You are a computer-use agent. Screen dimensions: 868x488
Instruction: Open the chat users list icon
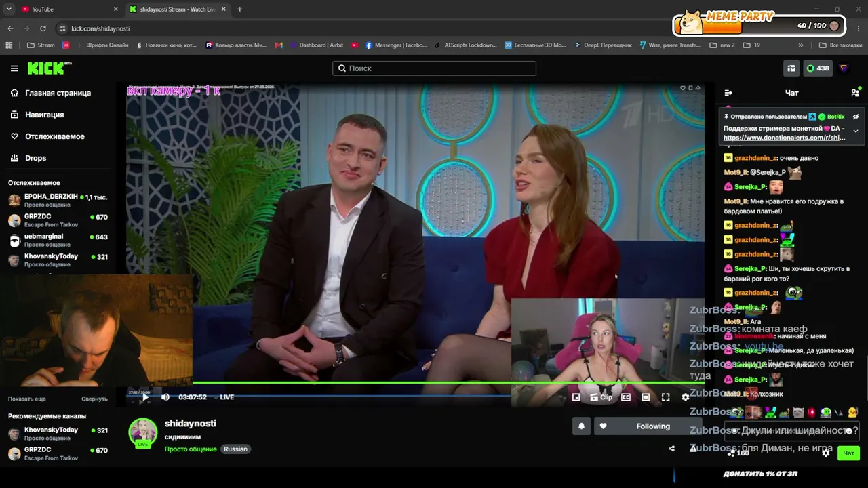click(855, 93)
